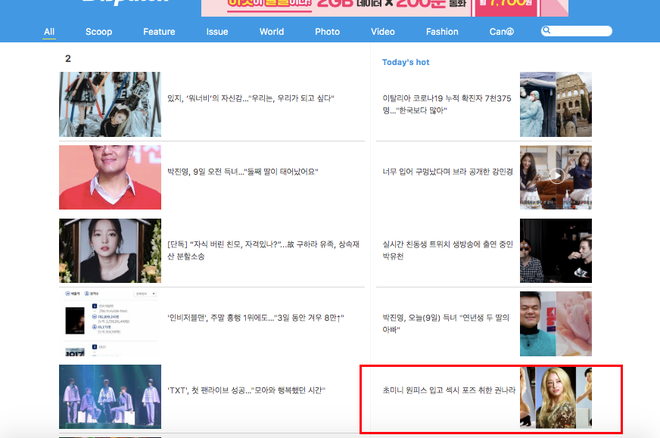Open the 이탈리아 코로나19 hot article
Screen dimensions: 660x438
point(447,104)
